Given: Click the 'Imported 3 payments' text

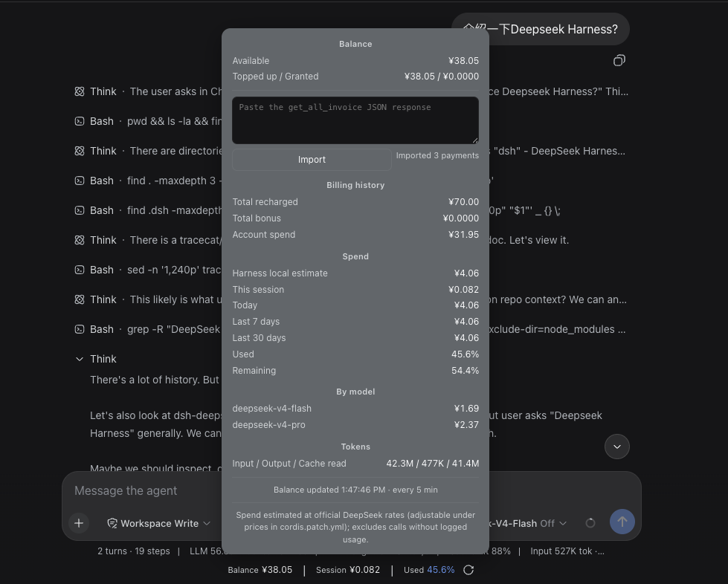Looking at the screenshot, I should [x=437, y=155].
